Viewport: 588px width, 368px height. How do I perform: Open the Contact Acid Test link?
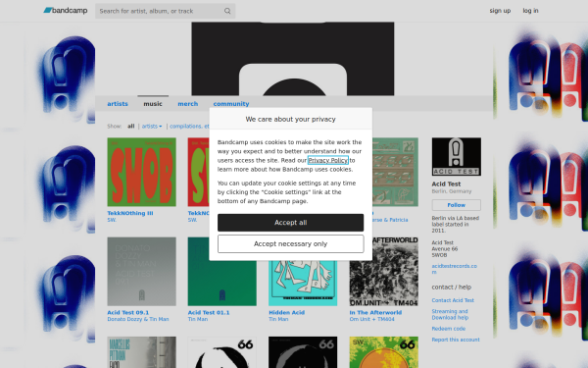click(453, 300)
